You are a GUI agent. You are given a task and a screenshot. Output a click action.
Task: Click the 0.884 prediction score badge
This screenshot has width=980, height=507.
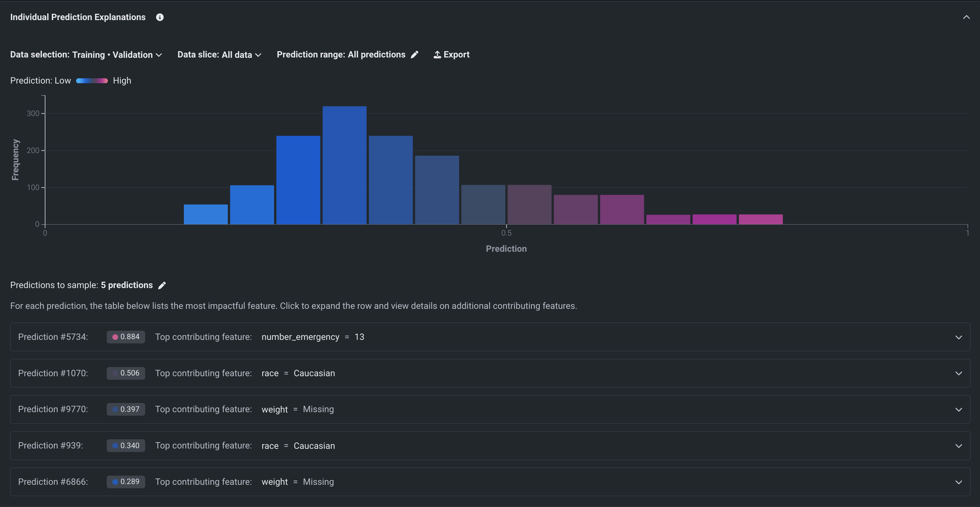[x=125, y=337]
